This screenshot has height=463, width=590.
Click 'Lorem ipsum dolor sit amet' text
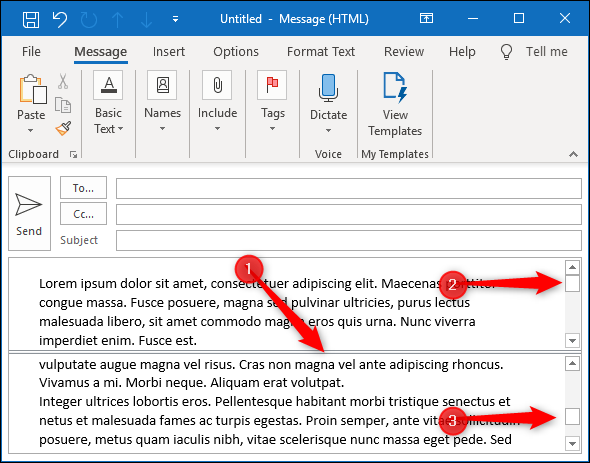[x=123, y=284]
